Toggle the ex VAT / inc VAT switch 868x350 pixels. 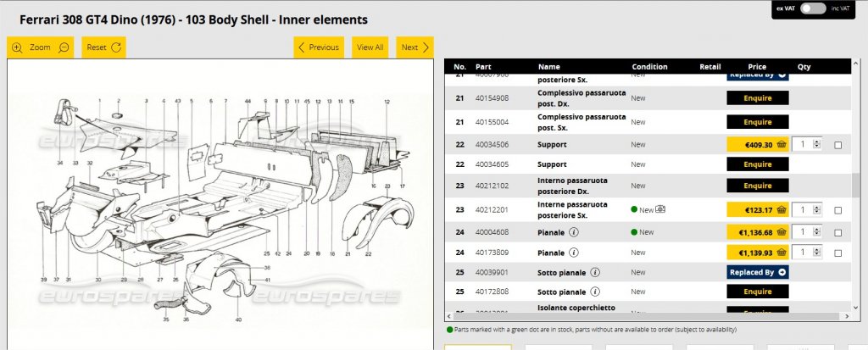(x=813, y=8)
